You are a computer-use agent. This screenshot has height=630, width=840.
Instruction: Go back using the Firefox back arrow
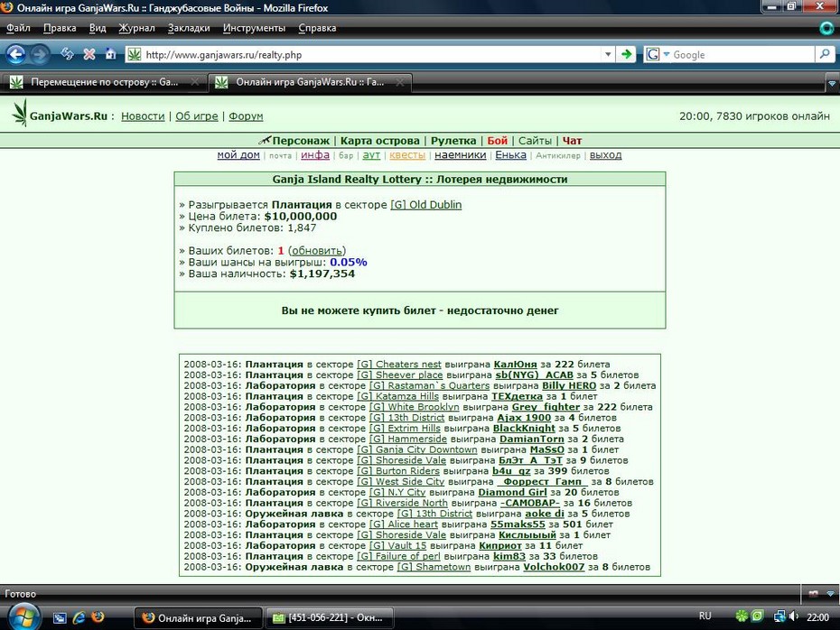(x=15, y=54)
